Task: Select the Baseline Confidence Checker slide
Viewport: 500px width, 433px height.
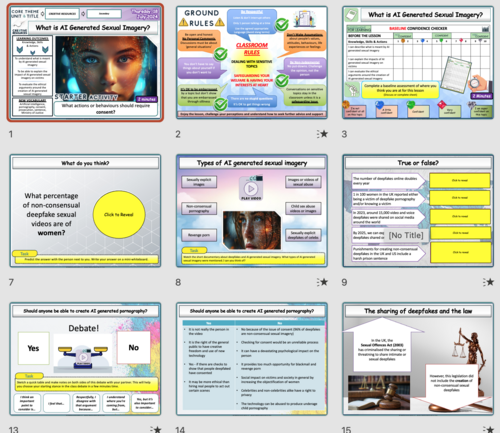Action: pyautogui.click(x=418, y=63)
